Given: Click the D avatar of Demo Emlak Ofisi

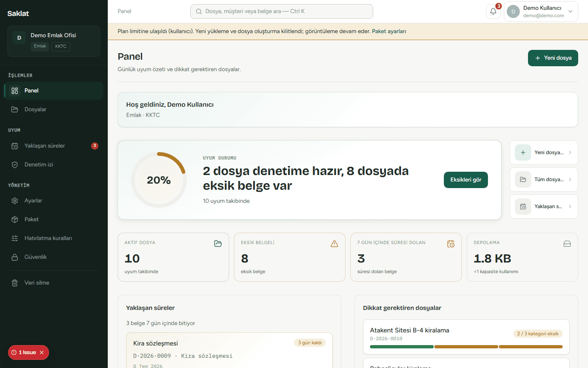Looking at the screenshot, I should [19, 38].
